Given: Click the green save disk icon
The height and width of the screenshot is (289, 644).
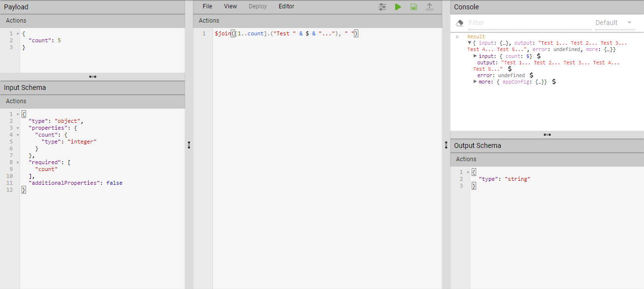Looking at the screenshot, I should point(414,7).
